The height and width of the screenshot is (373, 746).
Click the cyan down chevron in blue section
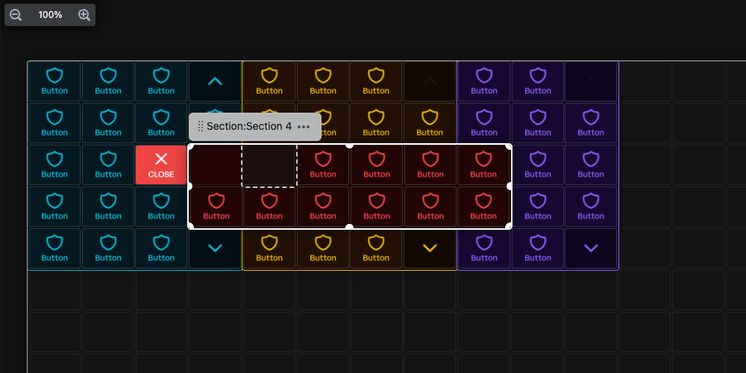[215, 248]
